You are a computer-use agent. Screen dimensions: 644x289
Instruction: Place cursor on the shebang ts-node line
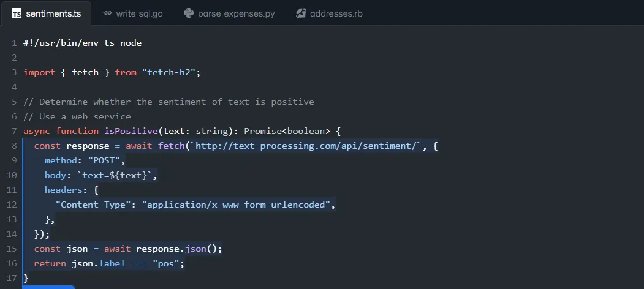coord(83,43)
